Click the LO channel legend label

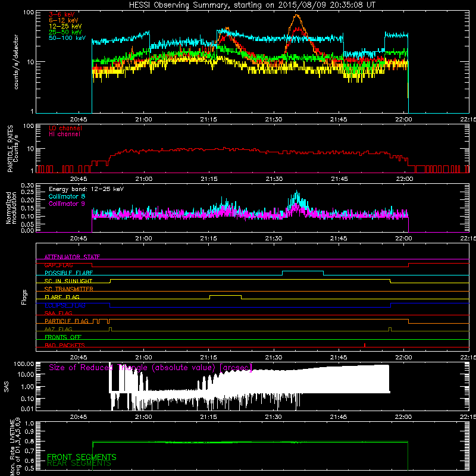coord(65,128)
